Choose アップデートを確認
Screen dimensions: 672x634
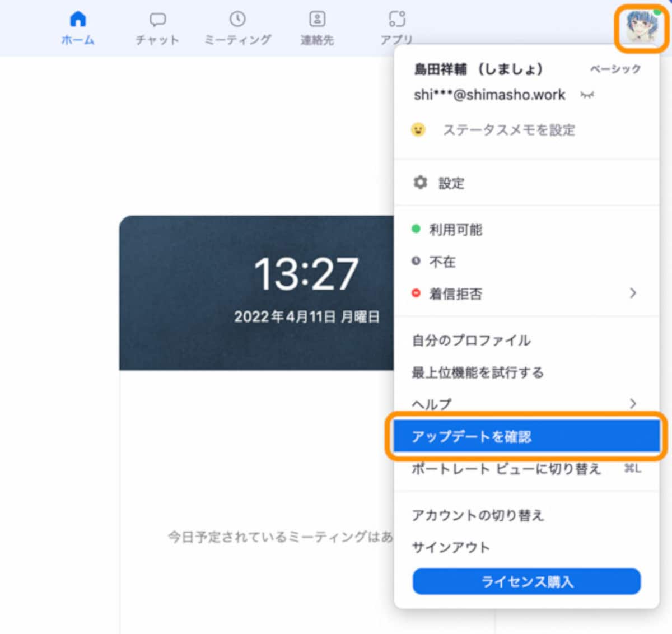pyautogui.click(x=526, y=436)
